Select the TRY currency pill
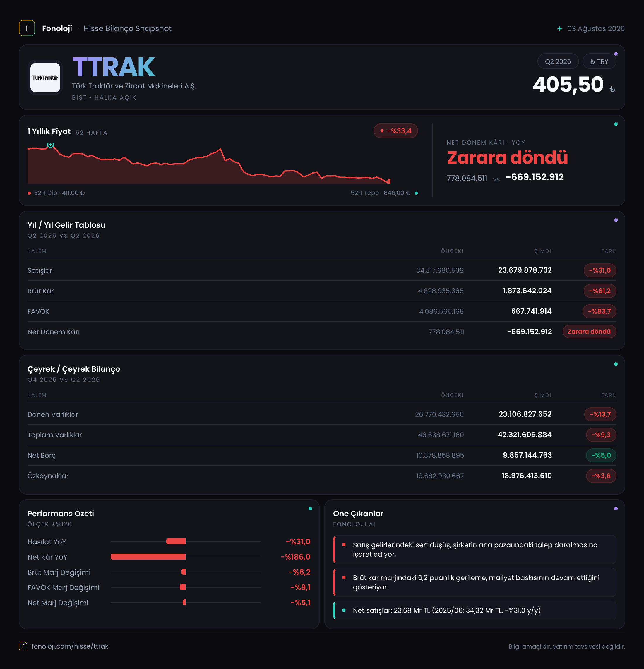Viewport: 644px width, 669px height. [599, 61]
